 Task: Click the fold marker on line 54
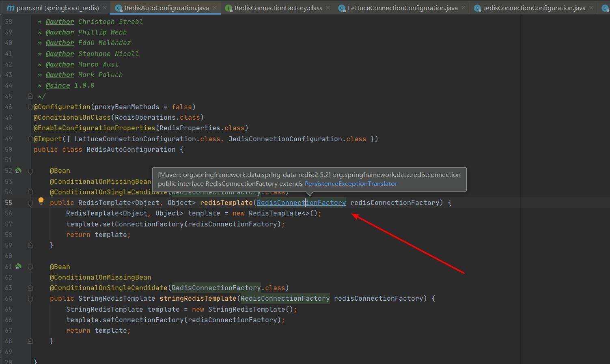[30, 192]
